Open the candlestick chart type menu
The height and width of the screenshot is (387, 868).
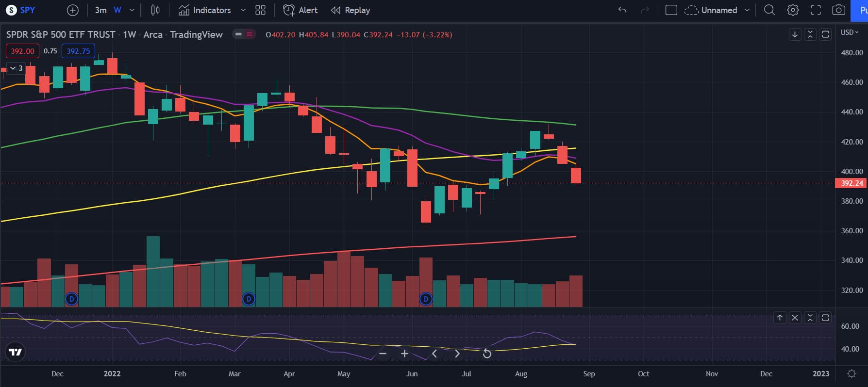coord(155,10)
